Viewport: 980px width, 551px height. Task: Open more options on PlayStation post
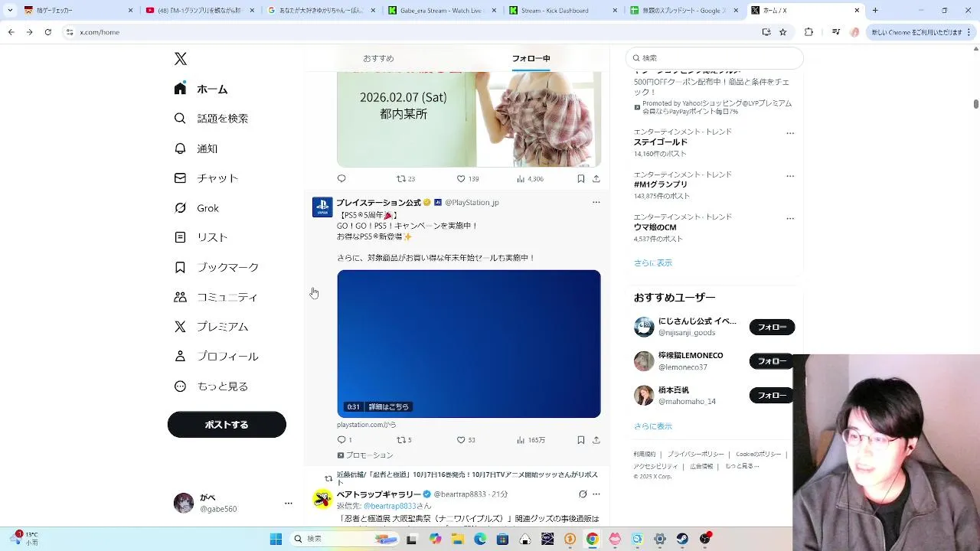pyautogui.click(x=596, y=202)
